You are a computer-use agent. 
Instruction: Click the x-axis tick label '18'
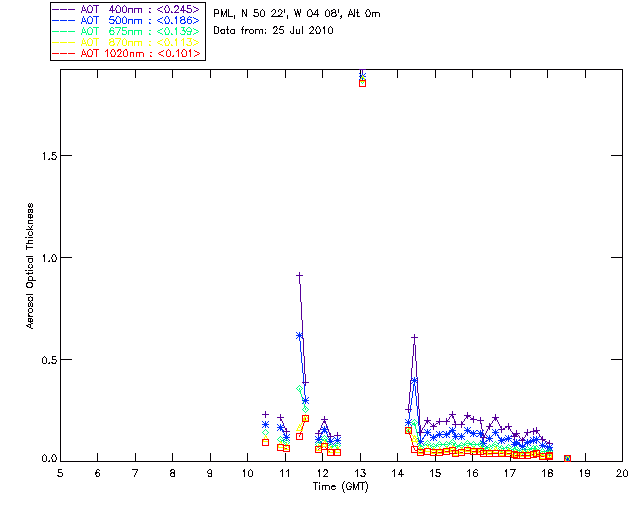[x=547, y=473]
